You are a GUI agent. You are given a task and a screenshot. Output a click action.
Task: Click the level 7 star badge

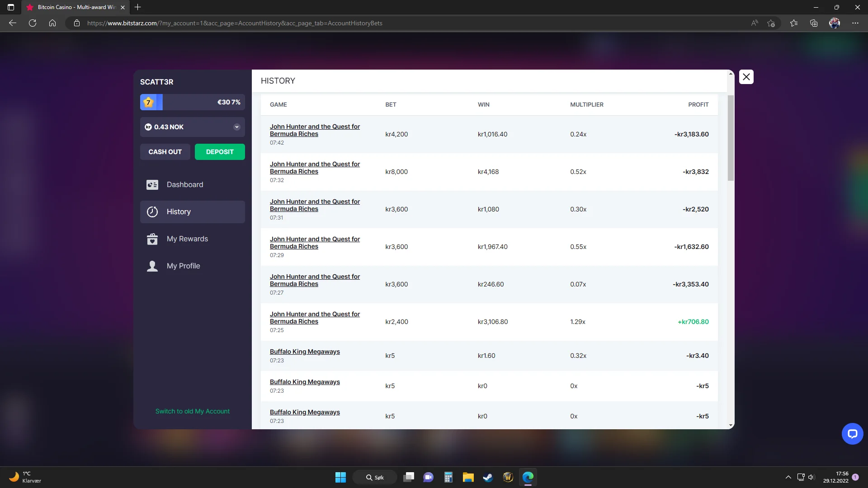148,102
